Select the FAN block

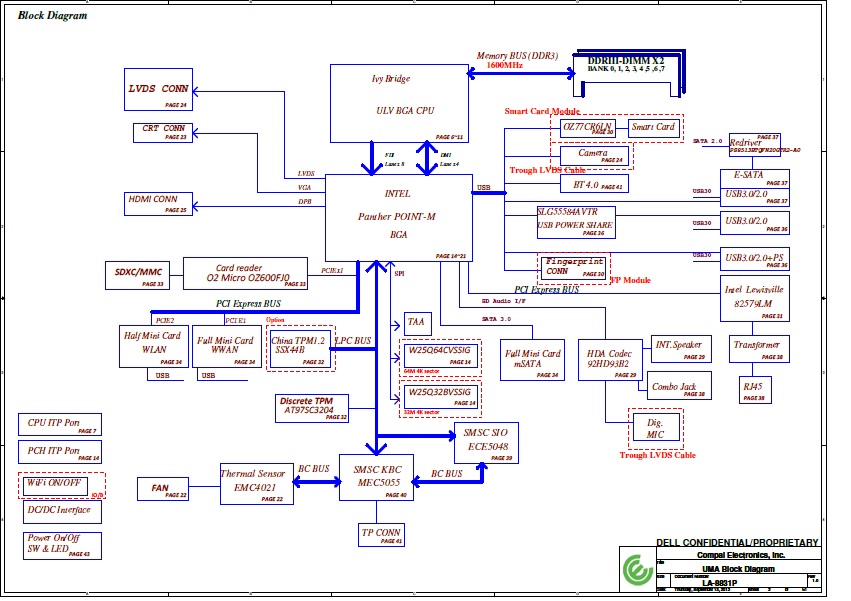click(163, 489)
